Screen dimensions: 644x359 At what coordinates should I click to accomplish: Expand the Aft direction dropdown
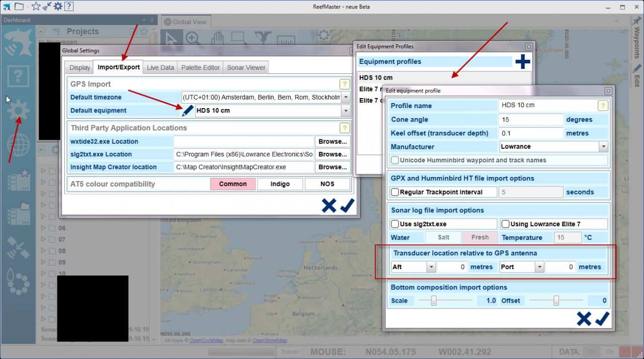(x=431, y=267)
